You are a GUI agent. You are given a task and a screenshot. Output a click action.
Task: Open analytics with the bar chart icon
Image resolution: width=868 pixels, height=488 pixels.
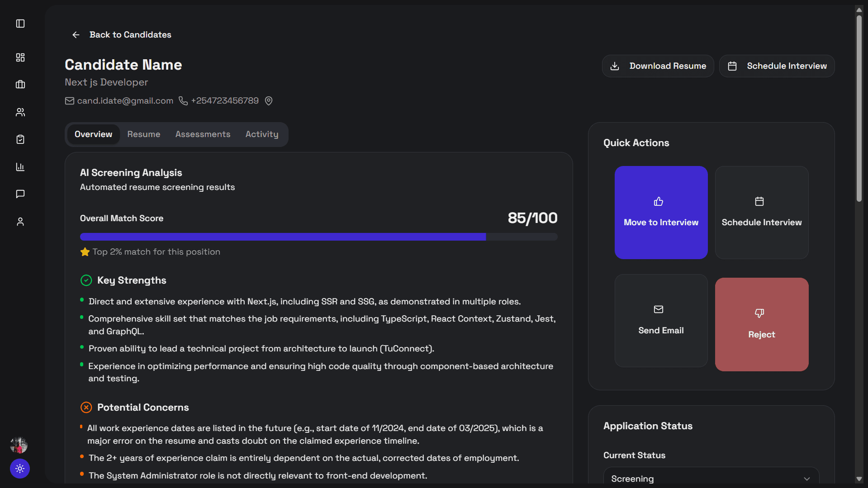pos(20,167)
